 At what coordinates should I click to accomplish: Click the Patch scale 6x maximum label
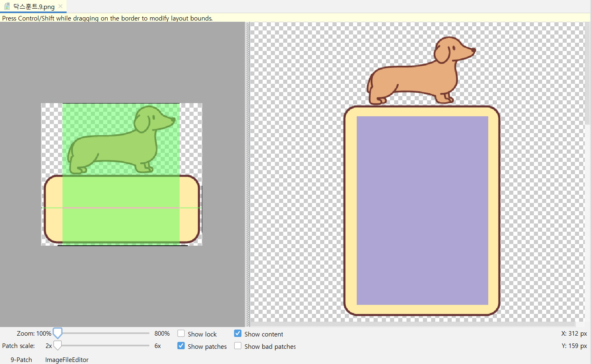[x=157, y=346]
